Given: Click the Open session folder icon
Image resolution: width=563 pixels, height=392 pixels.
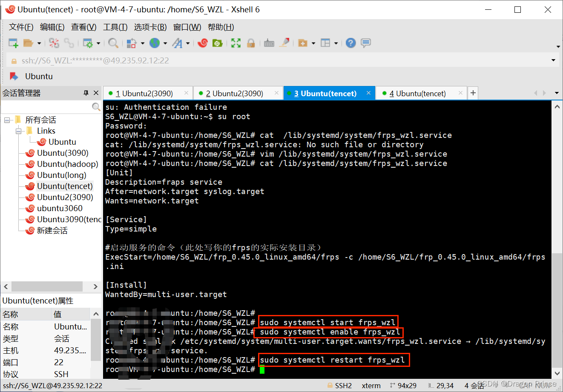Looking at the screenshot, I should [28, 43].
